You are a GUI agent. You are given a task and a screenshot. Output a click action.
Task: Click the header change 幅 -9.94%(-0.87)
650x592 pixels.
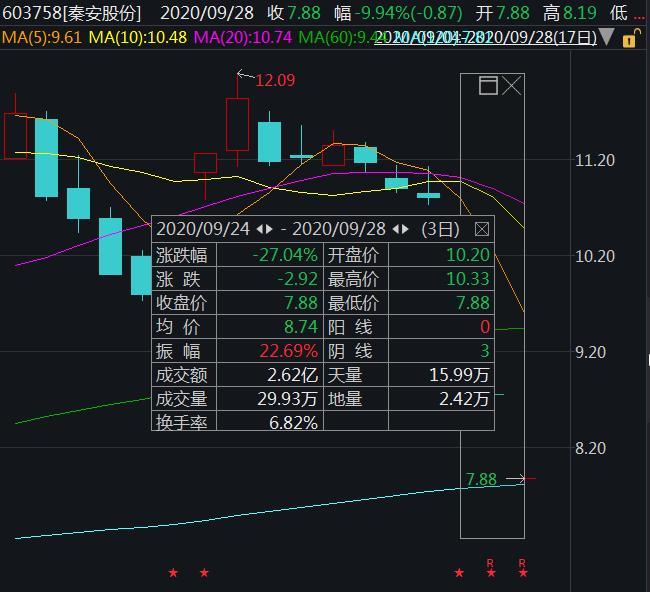[x=398, y=13]
